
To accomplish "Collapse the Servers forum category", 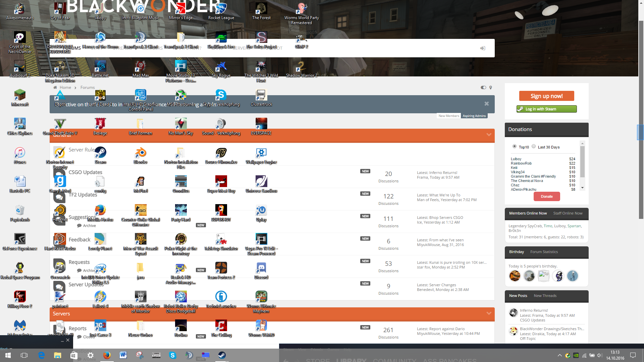I will point(489,313).
